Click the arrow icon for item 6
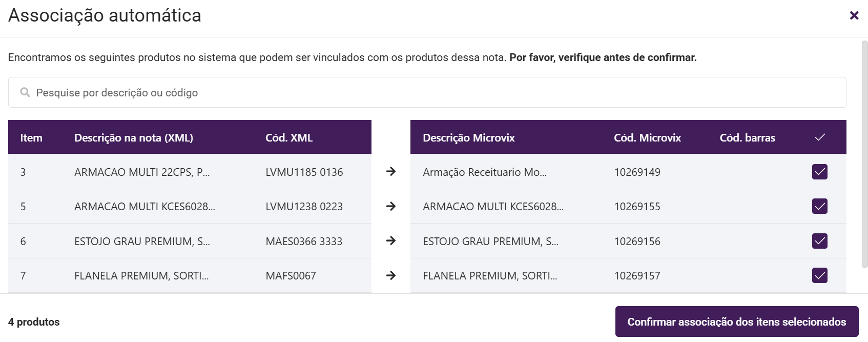 pyautogui.click(x=391, y=240)
